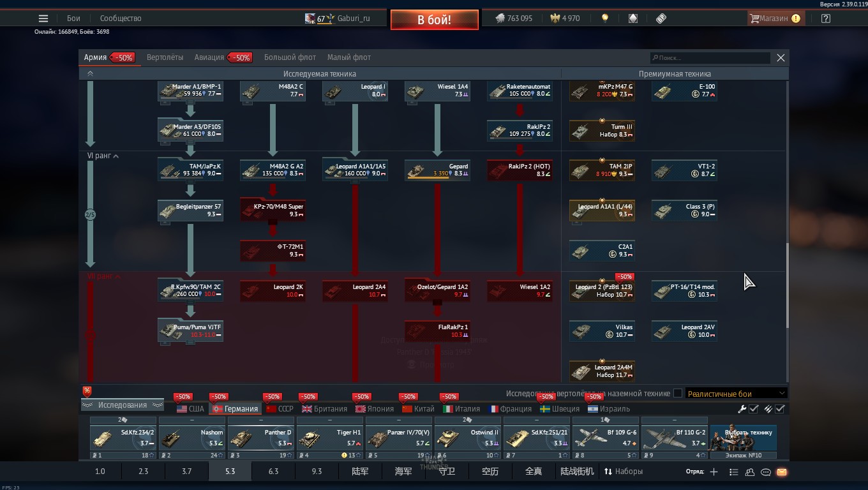Select the premium Turm III card
This screenshot has width=868, height=490.
click(602, 131)
